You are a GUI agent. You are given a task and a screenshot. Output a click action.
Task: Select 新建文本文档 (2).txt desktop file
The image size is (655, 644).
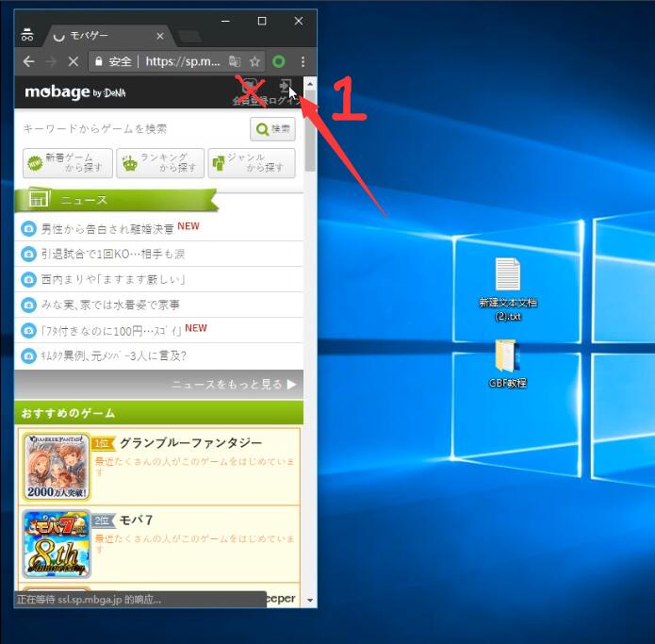point(508,289)
